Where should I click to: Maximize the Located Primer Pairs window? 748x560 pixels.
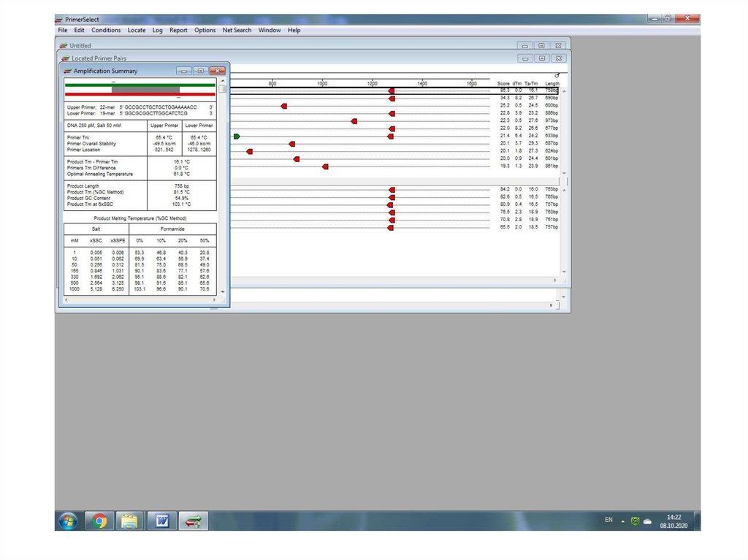(x=542, y=58)
